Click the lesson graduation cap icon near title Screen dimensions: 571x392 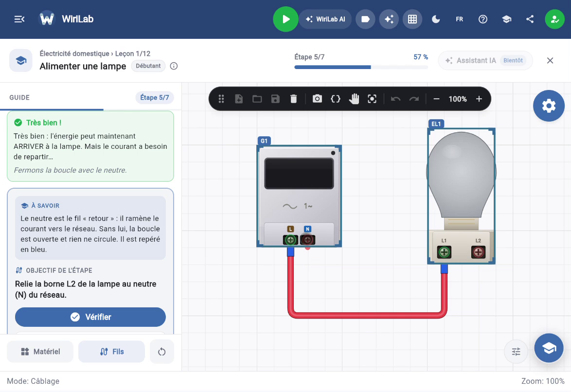(x=21, y=60)
